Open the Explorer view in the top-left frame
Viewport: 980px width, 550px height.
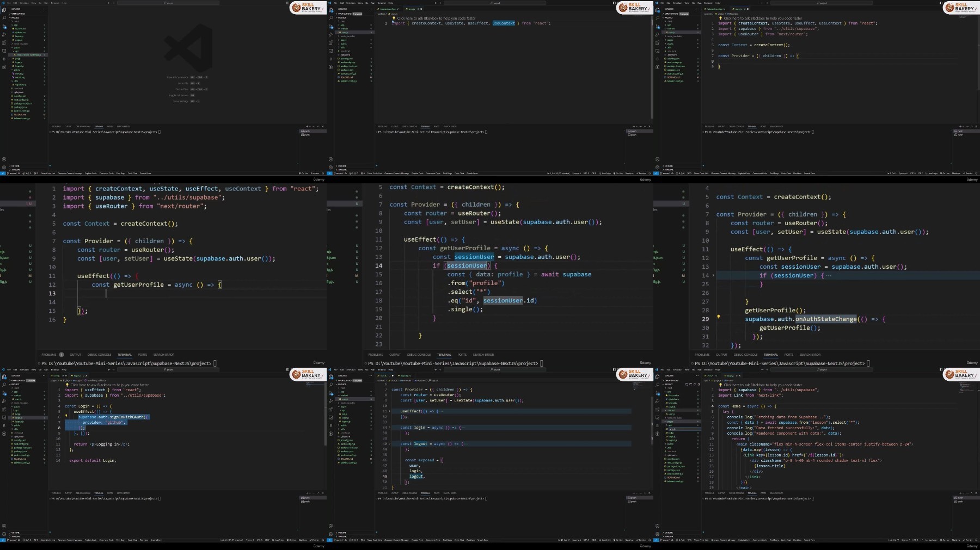click(x=4, y=10)
